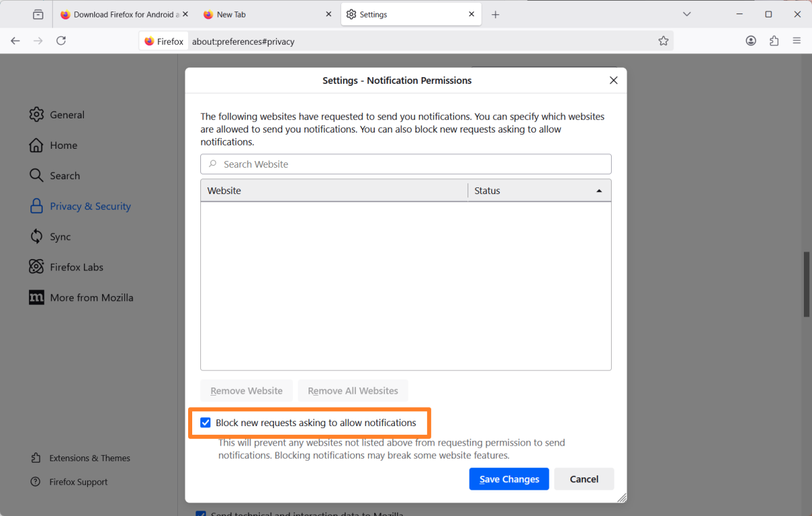Change sort order using the Status column arrow

[x=599, y=190]
